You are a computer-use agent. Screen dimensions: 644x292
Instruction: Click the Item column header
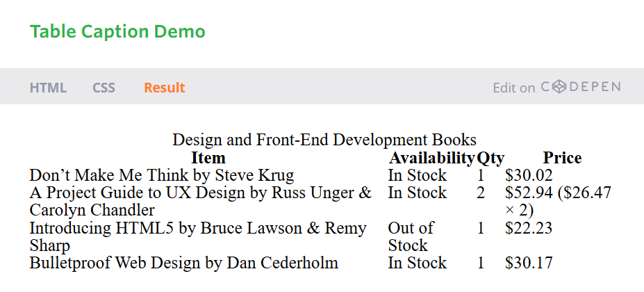point(208,158)
